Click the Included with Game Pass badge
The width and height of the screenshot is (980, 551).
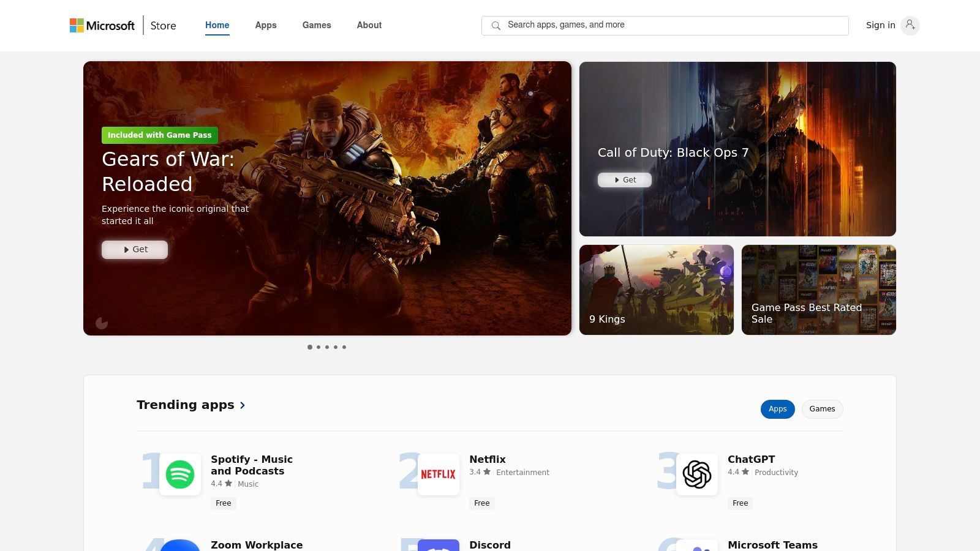click(x=160, y=135)
